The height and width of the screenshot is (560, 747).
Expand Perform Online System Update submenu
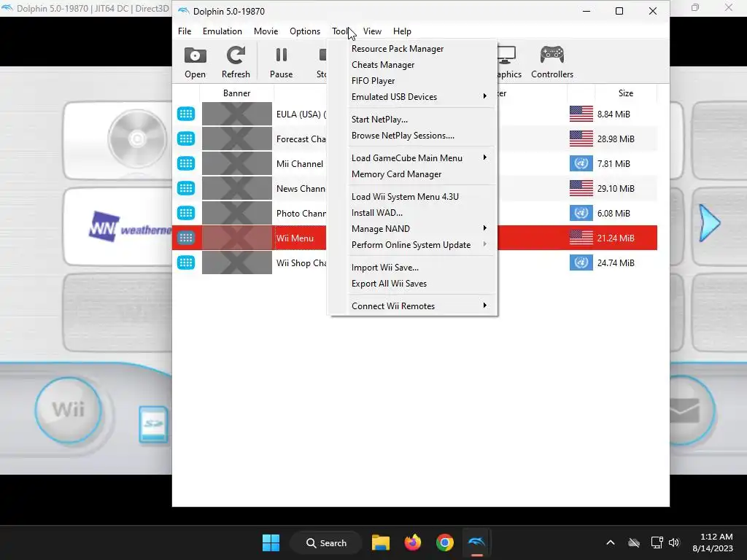point(414,245)
